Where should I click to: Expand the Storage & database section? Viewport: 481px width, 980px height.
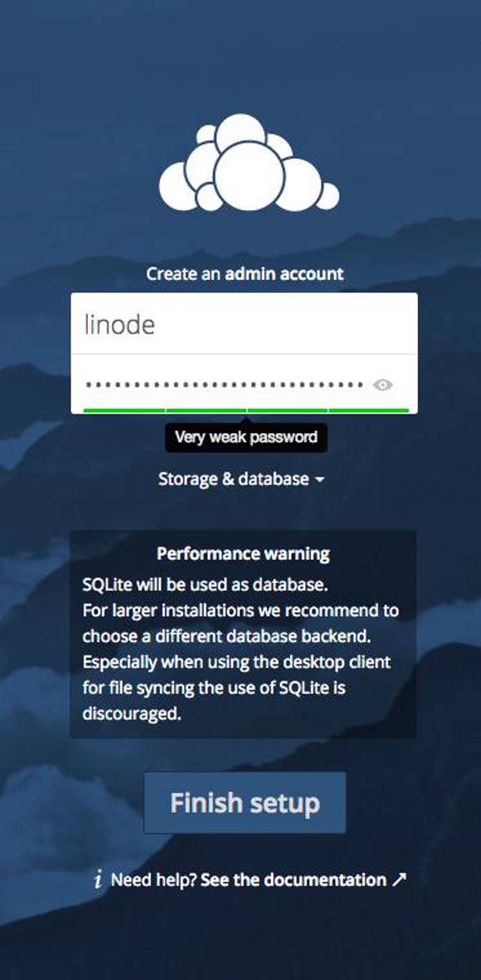point(240,478)
